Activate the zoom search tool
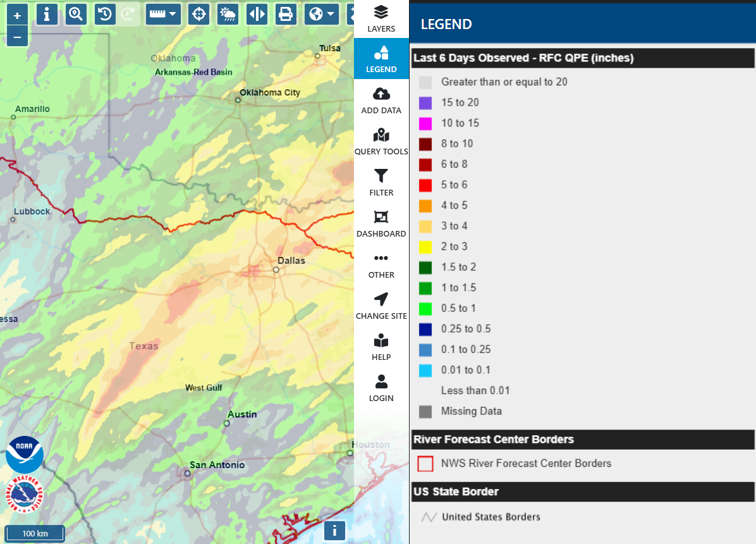756x544 pixels. [x=76, y=14]
